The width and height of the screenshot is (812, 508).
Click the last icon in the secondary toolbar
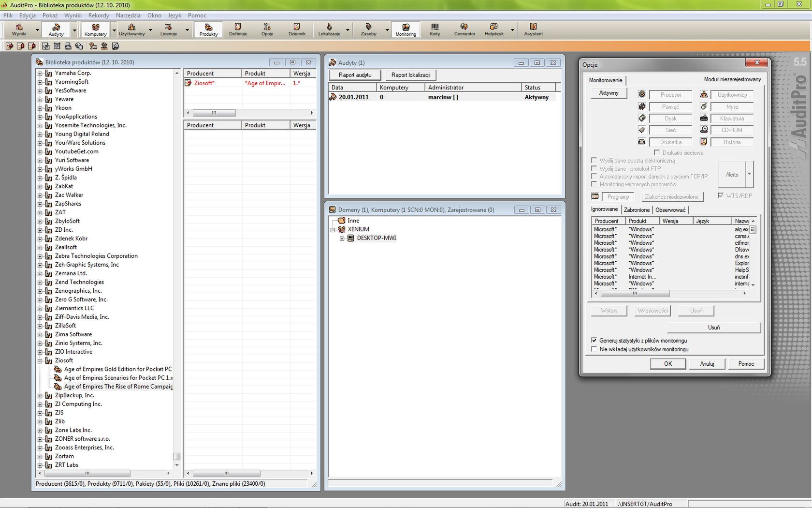coord(116,46)
